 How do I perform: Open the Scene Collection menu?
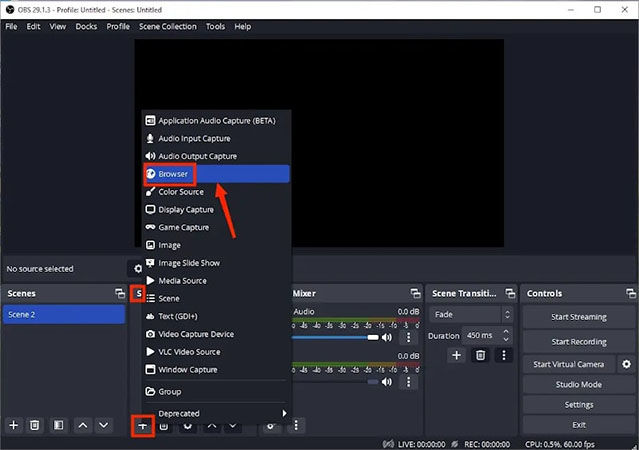pyautogui.click(x=167, y=26)
